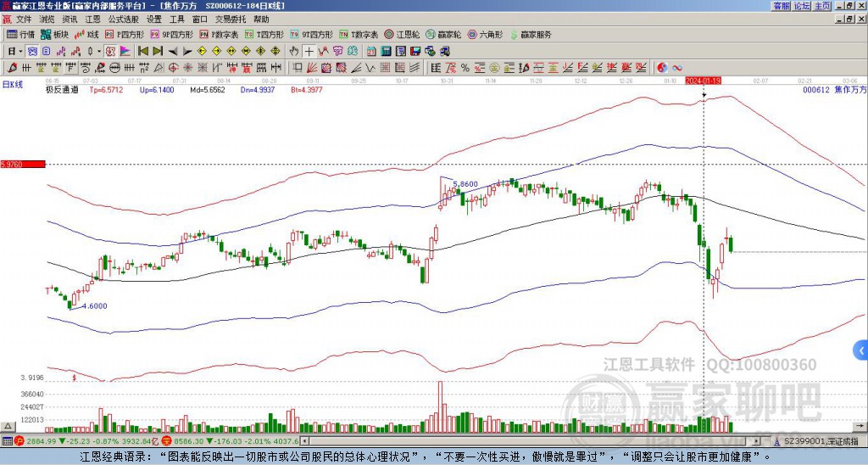Open the 江恩轮 Gann wheel
The height and width of the screenshot is (465, 868).
402,34
